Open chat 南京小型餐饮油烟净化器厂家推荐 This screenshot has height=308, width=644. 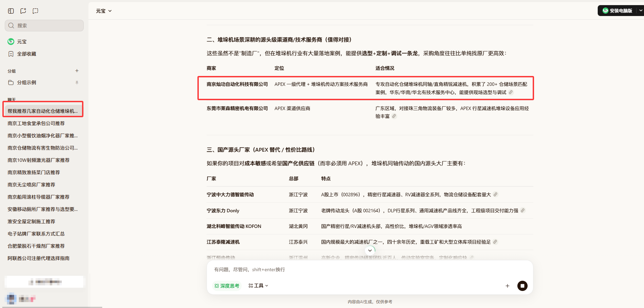pyautogui.click(x=43, y=136)
